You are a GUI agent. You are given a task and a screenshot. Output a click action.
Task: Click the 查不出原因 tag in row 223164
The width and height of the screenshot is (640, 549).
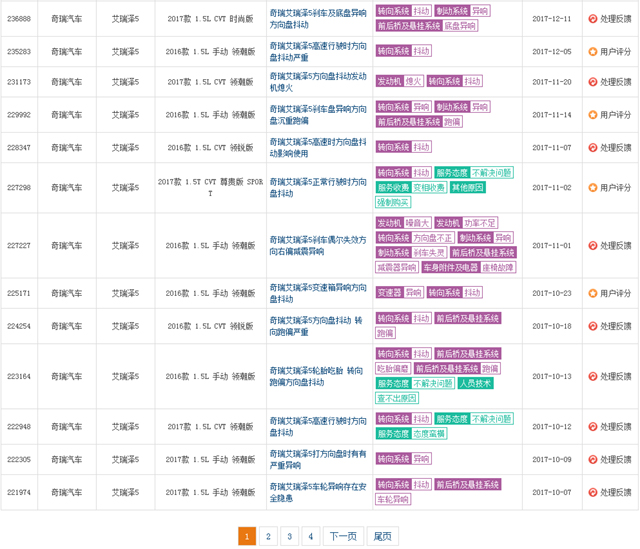[x=397, y=398]
